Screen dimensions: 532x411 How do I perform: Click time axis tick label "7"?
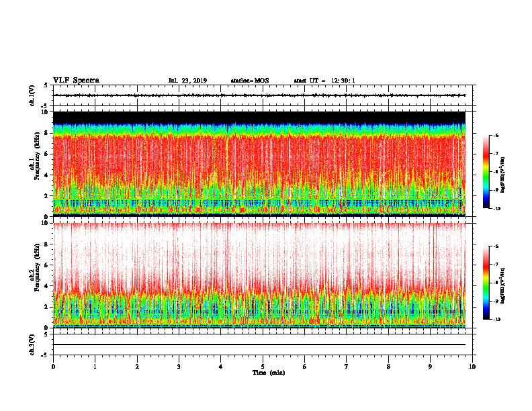[347, 367]
